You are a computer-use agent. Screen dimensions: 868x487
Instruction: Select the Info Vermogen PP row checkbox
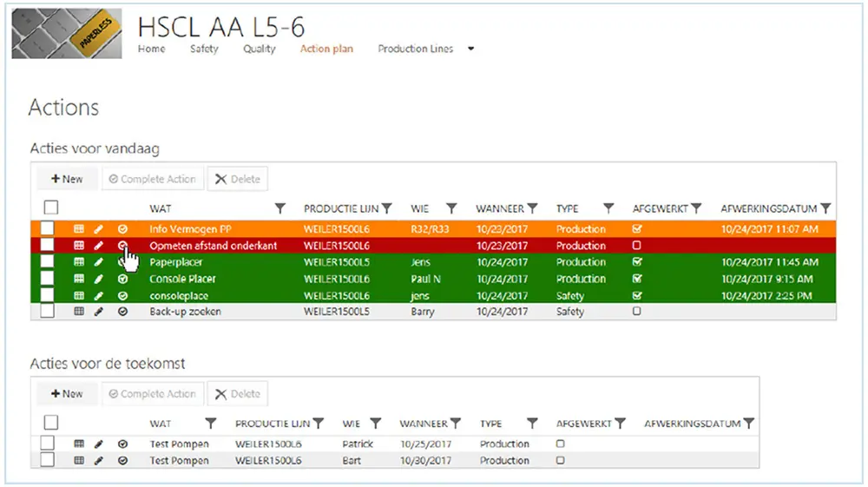pyautogui.click(x=48, y=228)
